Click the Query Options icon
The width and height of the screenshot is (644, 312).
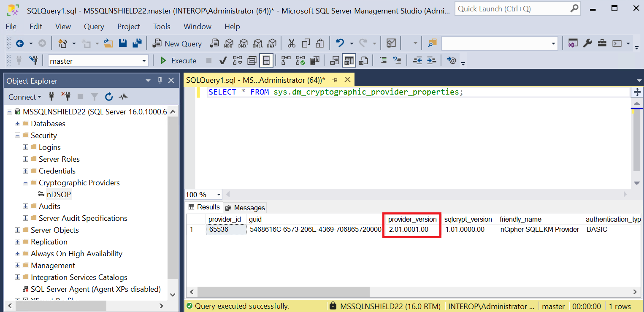click(252, 60)
